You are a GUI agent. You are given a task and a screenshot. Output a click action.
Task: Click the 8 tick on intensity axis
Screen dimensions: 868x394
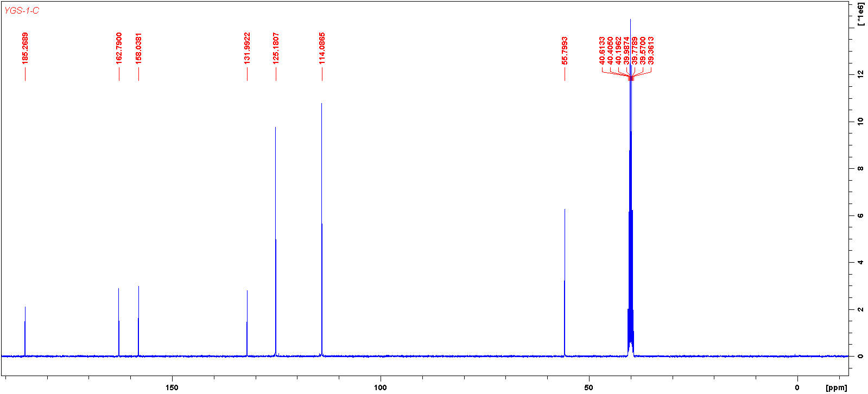tap(860, 168)
